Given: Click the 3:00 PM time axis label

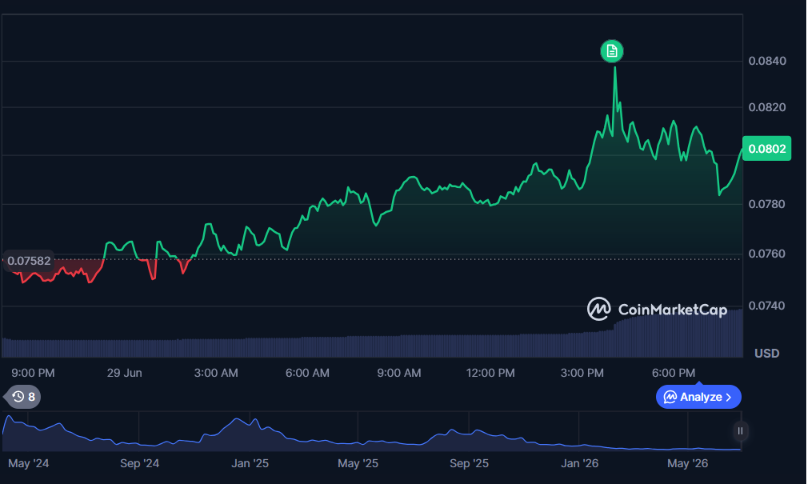Looking at the screenshot, I should pos(582,373).
